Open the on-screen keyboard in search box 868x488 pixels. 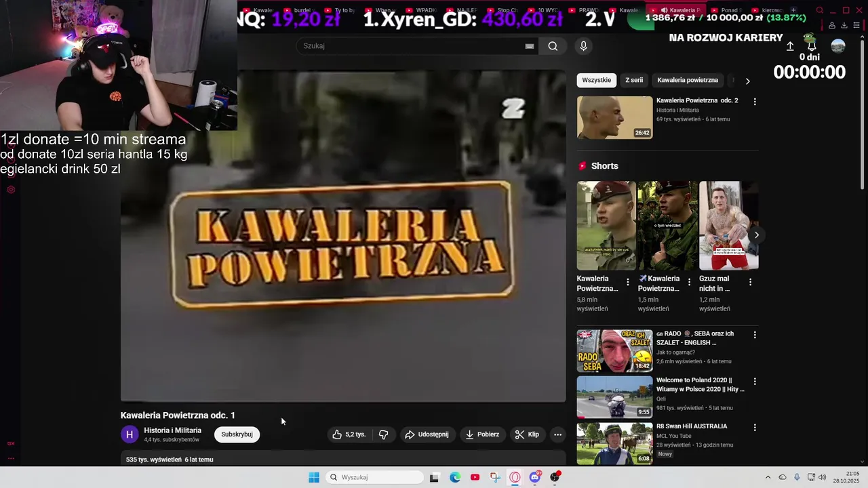tap(530, 46)
